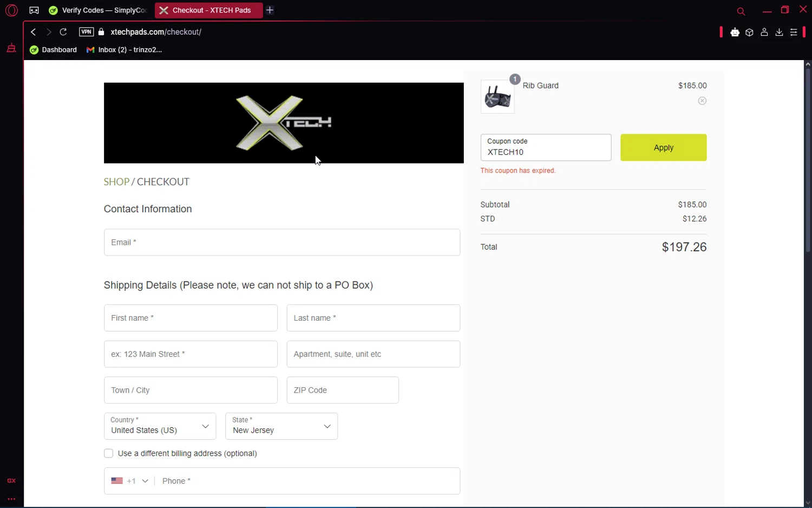Open the profile account icon
The height and width of the screenshot is (508, 812).
(764, 32)
